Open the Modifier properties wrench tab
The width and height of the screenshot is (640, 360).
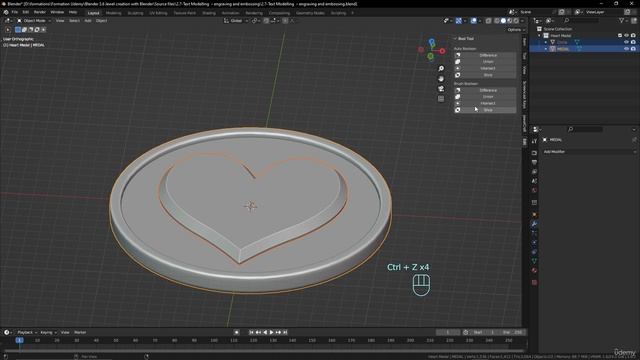pyautogui.click(x=534, y=224)
